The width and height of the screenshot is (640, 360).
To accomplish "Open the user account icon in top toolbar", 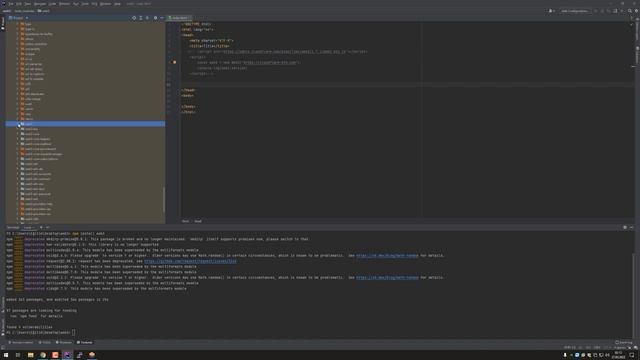I will 551,11.
